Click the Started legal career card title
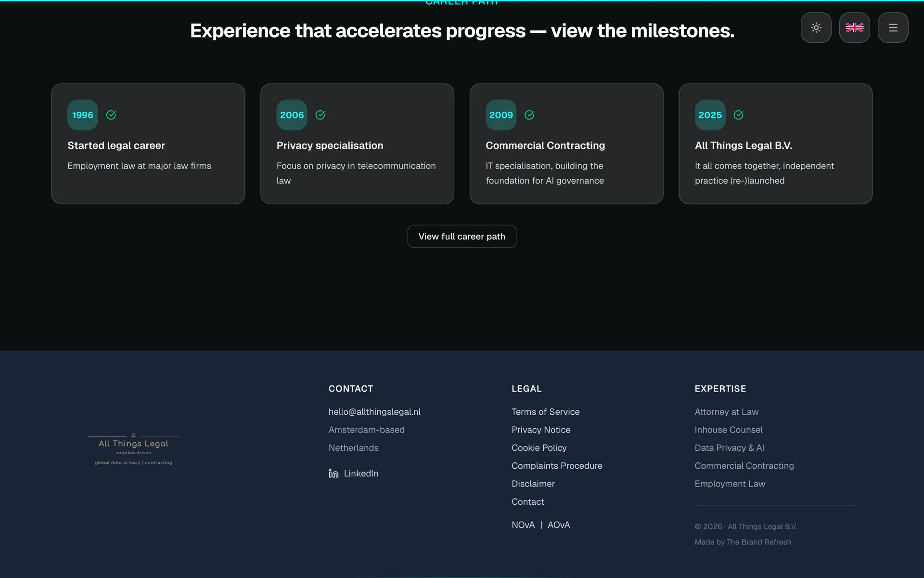Screen dimensions: 924x578 pyautogui.click(x=116, y=145)
